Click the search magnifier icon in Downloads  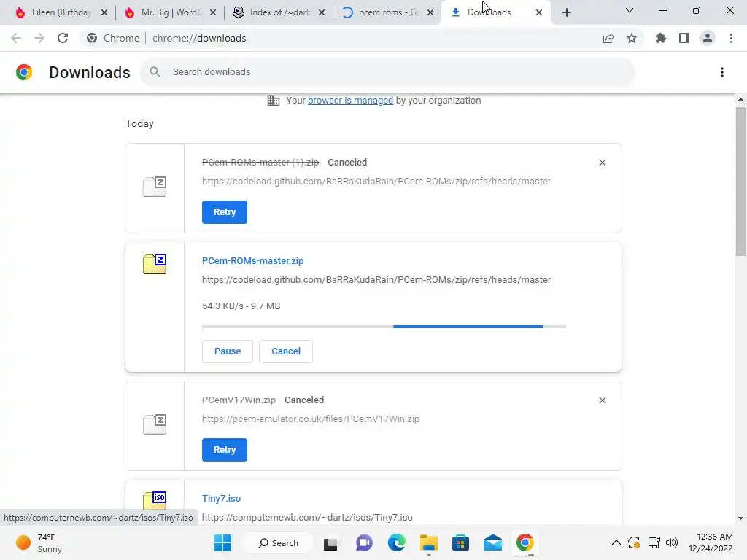point(155,72)
